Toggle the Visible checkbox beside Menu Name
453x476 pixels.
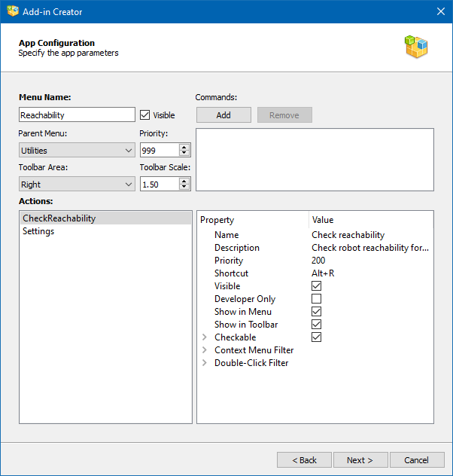point(145,115)
